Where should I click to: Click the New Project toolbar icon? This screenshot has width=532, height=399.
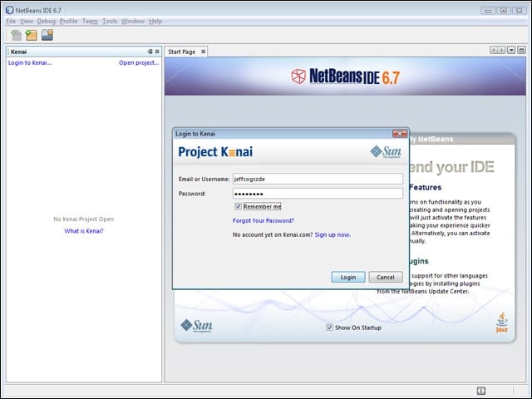(x=32, y=35)
